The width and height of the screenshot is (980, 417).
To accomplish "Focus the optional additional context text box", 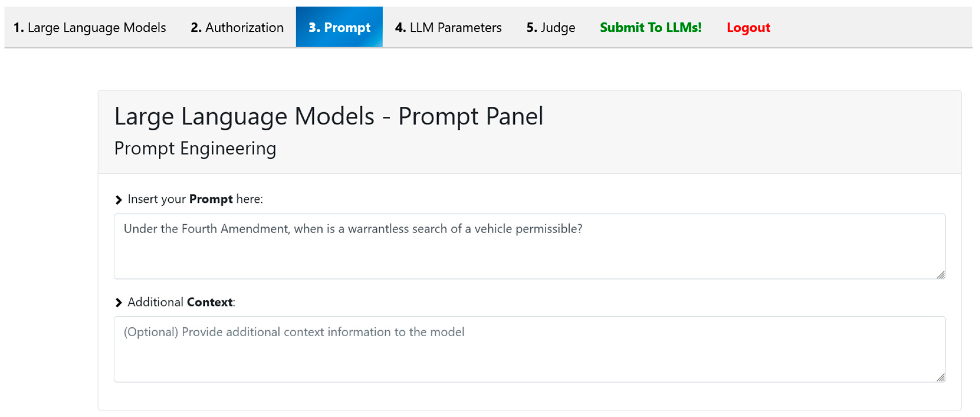I will pyautogui.click(x=529, y=354).
